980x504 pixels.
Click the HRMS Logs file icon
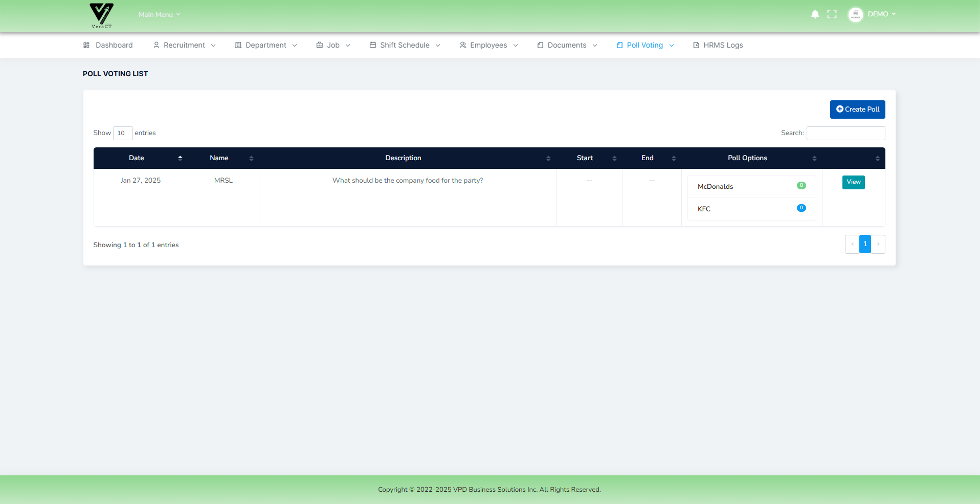(x=696, y=45)
